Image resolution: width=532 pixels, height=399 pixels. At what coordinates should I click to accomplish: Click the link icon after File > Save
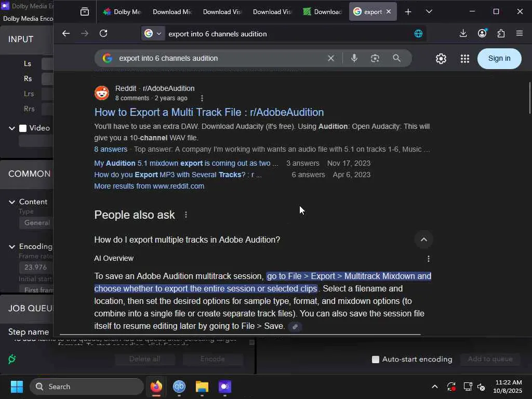[295, 327]
